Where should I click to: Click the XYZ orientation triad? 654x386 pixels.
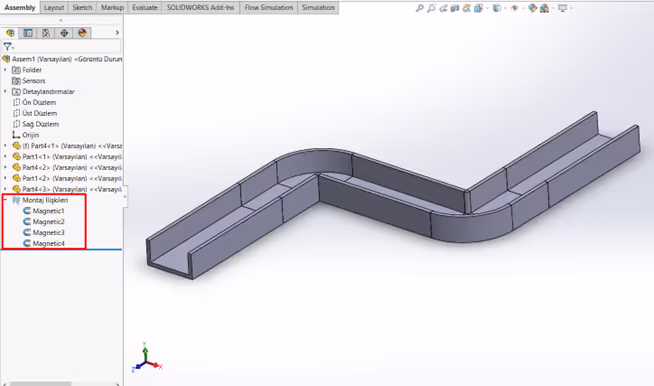click(147, 357)
